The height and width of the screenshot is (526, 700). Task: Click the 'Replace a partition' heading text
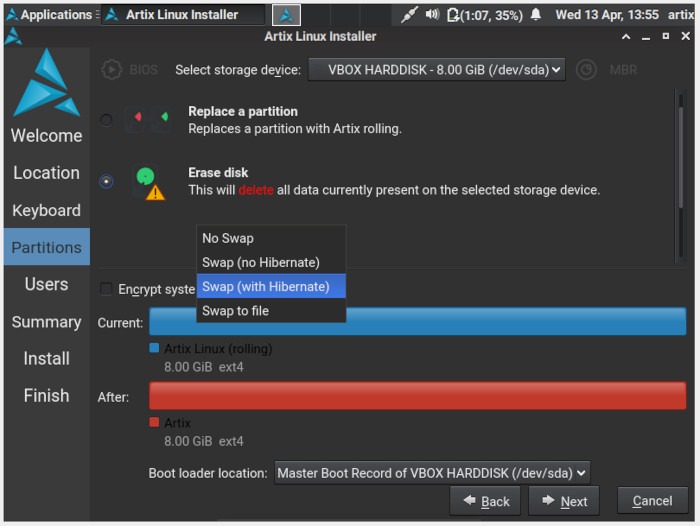(x=243, y=111)
